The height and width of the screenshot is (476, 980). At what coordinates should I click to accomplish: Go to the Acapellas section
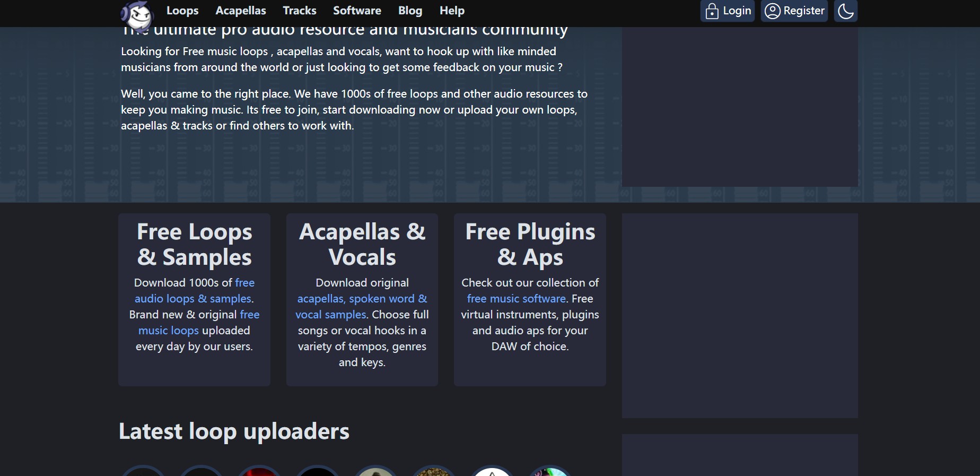pos(241,11)
